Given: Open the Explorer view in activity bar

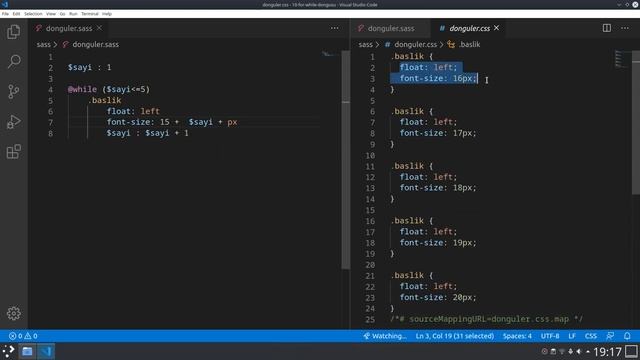Looking at the screenshot, I should coord(13,31).
